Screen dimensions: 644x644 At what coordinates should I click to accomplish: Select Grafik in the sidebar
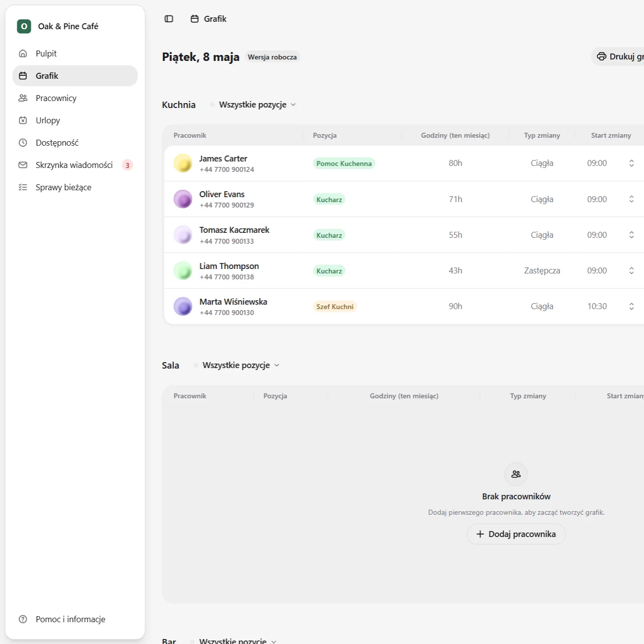tap(75, 76)
